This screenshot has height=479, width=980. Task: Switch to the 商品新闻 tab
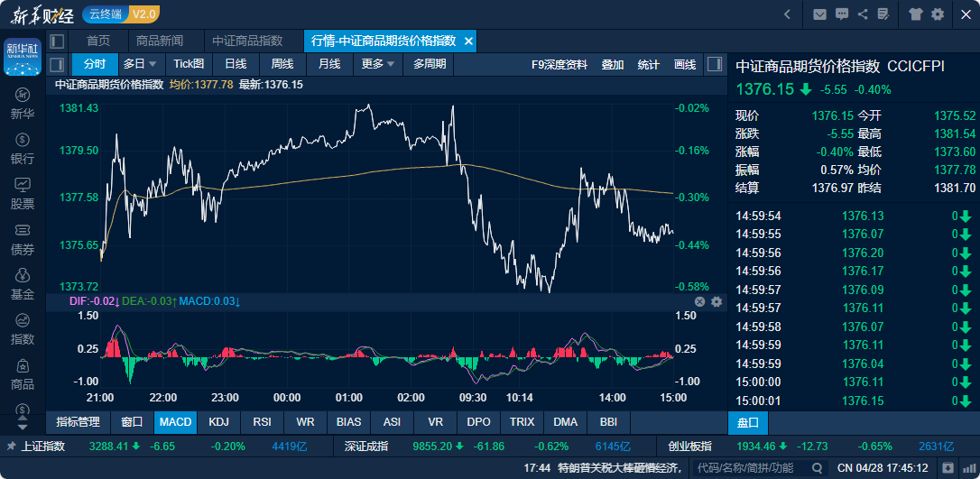(160, 41)
